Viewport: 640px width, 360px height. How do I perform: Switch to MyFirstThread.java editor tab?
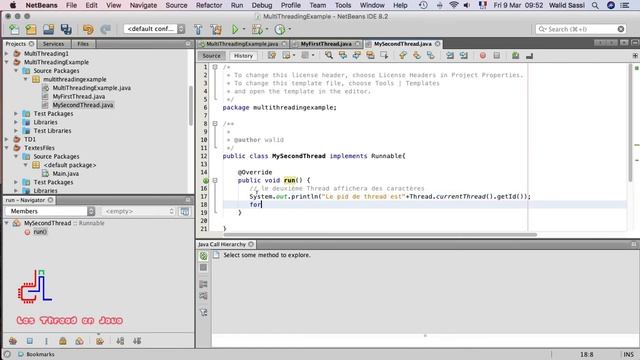click(326, 44)
